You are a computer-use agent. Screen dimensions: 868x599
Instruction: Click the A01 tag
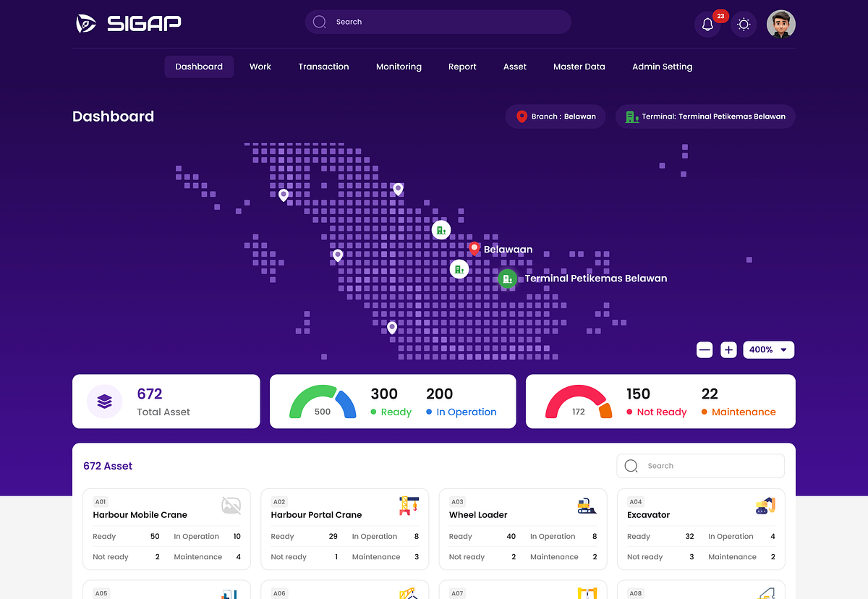(x=101, y=501)
